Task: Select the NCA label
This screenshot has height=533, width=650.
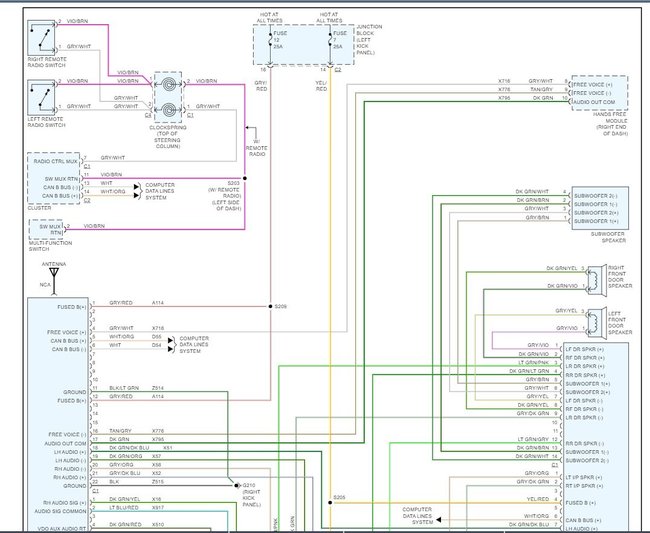Action: (x=45, y=285)
